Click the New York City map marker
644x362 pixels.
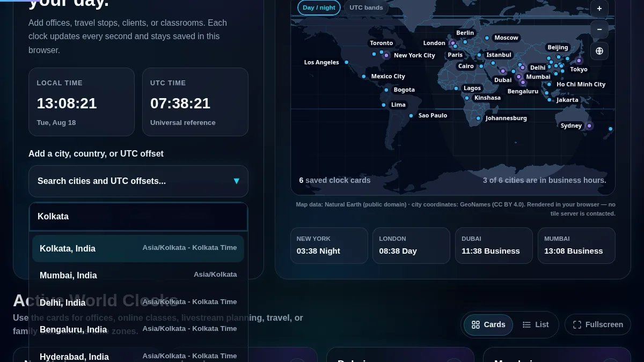[x=386, y=55]
